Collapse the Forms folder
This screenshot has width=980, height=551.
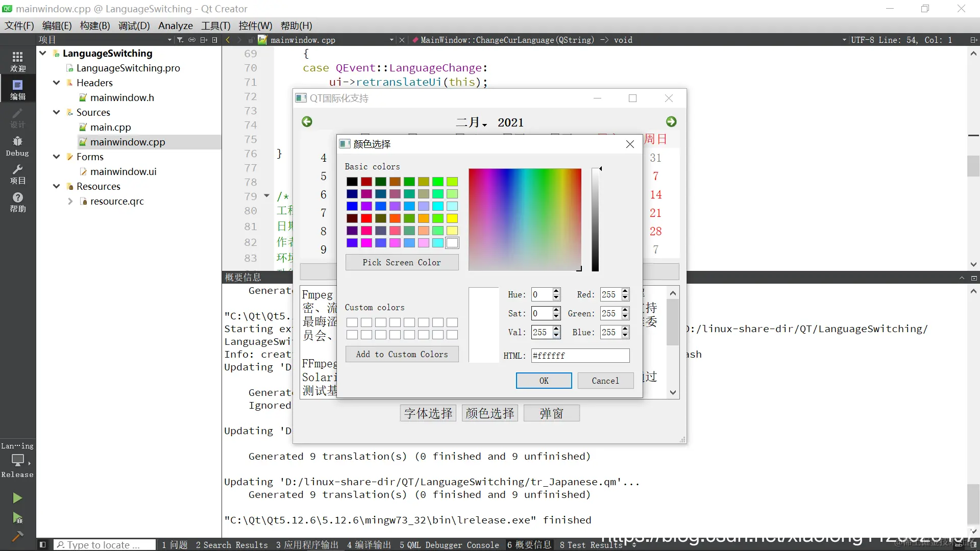tap(57, 157)
